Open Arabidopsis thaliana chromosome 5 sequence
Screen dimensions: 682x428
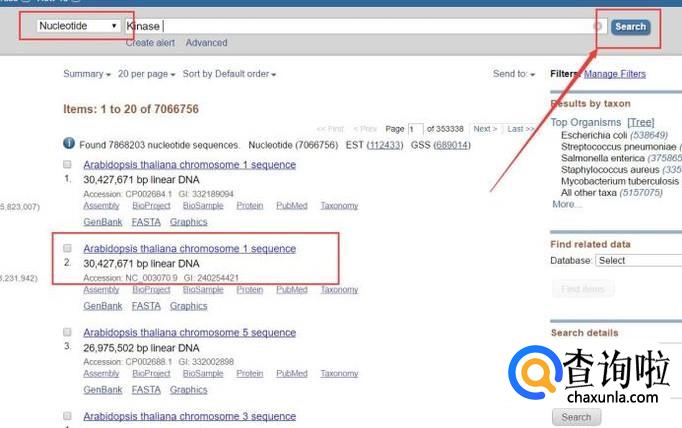coord(190,333)
